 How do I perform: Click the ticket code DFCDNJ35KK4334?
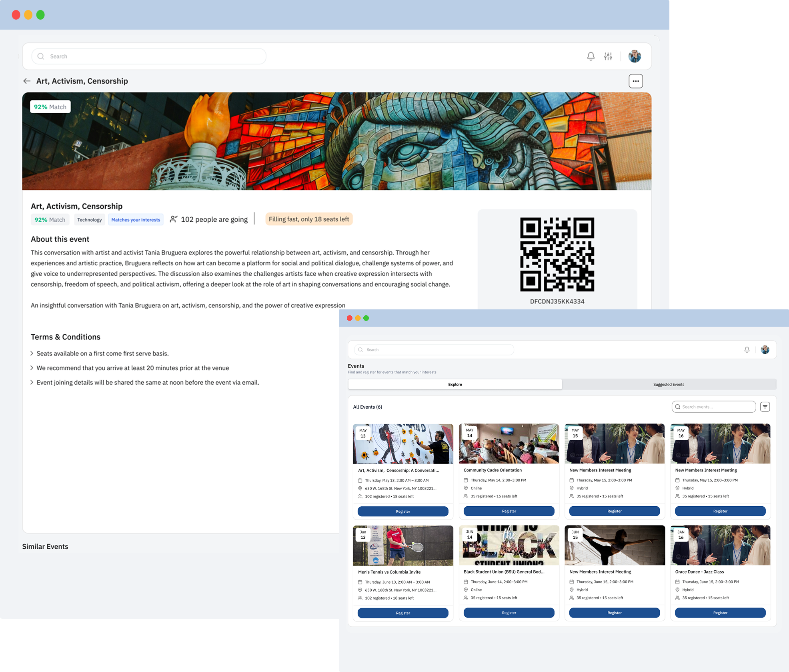click(557, 301)
